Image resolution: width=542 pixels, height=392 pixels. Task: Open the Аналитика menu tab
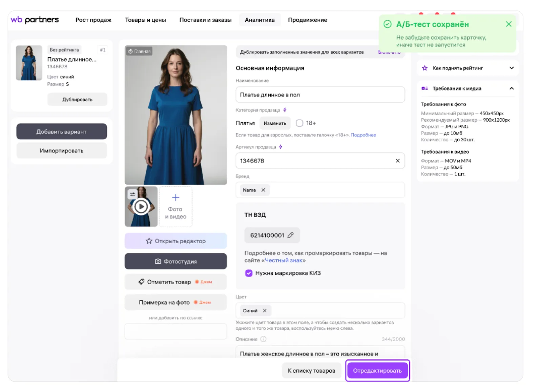point(259,20)
